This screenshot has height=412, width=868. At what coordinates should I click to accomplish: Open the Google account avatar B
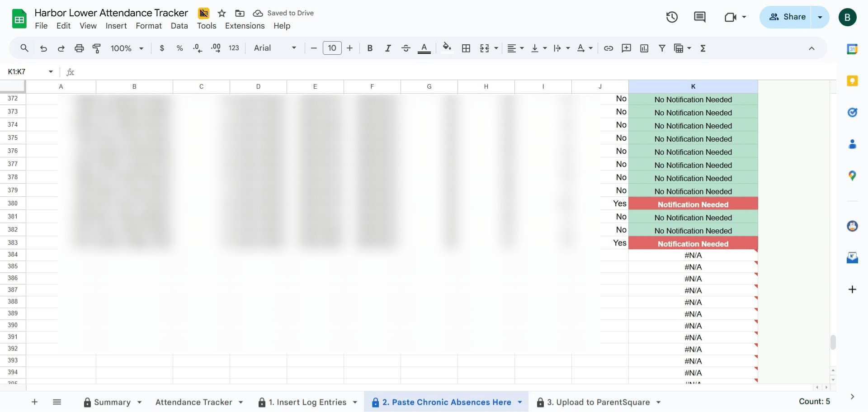click(x=847, y=17)
